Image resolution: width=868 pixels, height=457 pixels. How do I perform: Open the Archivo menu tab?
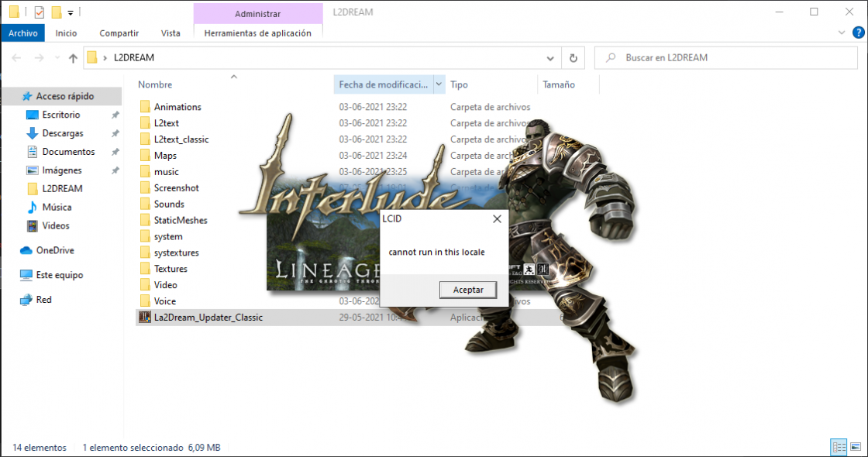tap(23, 33)
